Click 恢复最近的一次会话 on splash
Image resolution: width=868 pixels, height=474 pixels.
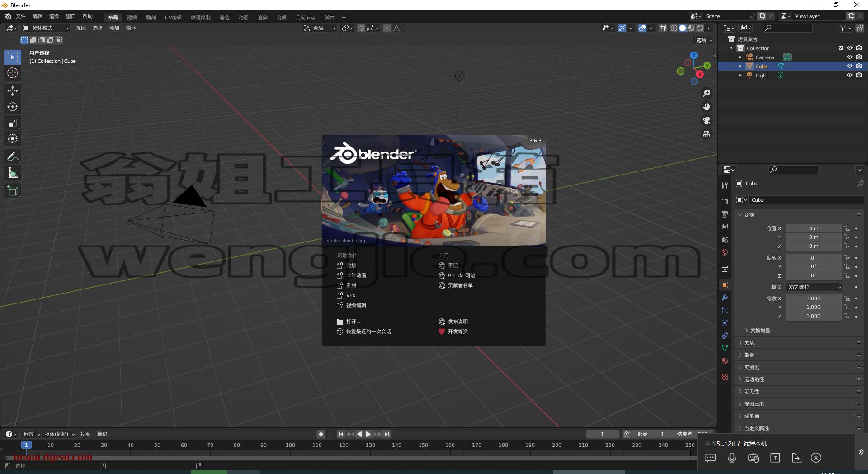point(364,332)
